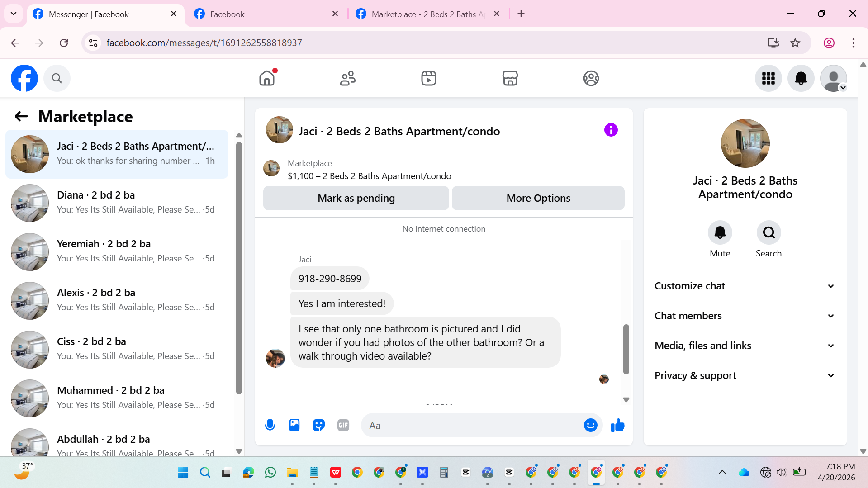Open WhatsApp from the taskbar
The height and width of the screenshot is (488, 868).
[270, 473]
